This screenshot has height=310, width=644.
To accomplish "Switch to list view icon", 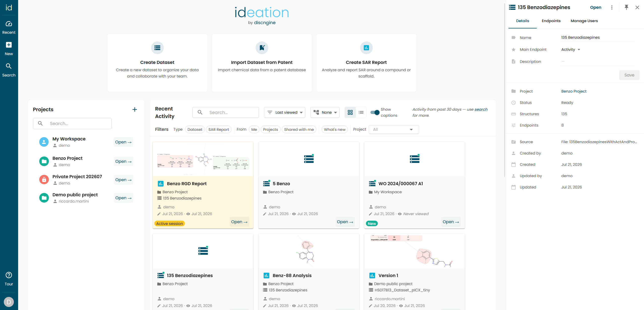I will 361,112.
